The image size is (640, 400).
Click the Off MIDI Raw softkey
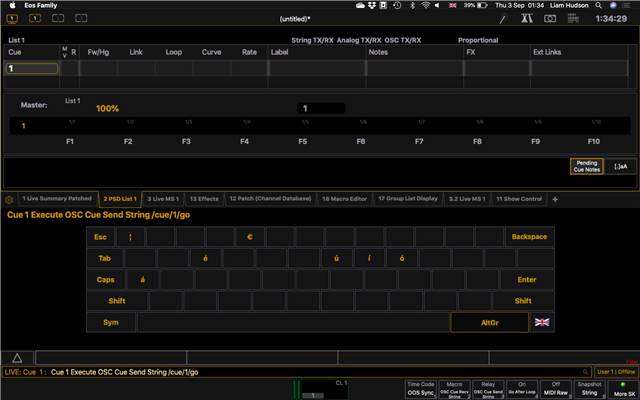556,389
